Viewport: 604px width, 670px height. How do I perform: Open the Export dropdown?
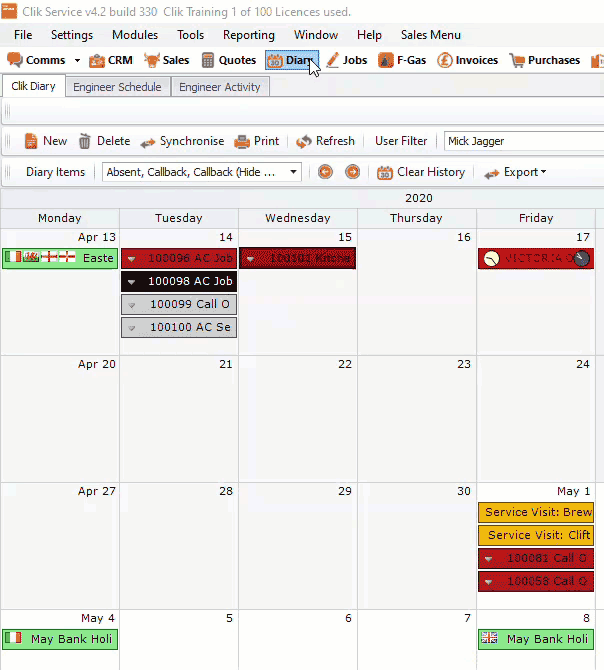pos(515,172)
